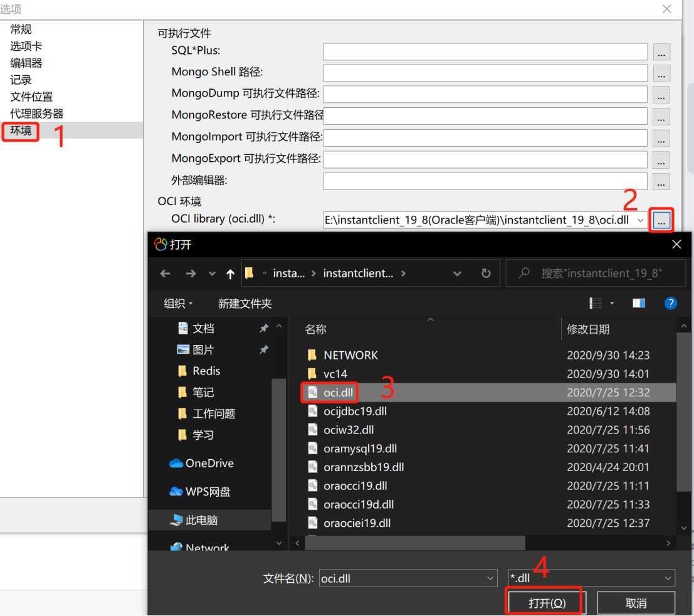Select 此电脑 in the navigation pane

[201, 520]
